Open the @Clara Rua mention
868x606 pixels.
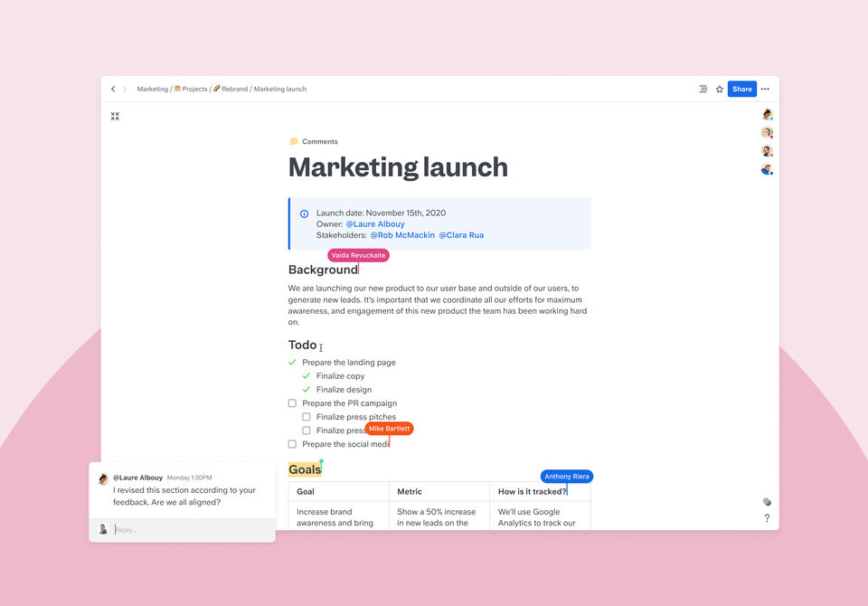(x=461, y=235)
